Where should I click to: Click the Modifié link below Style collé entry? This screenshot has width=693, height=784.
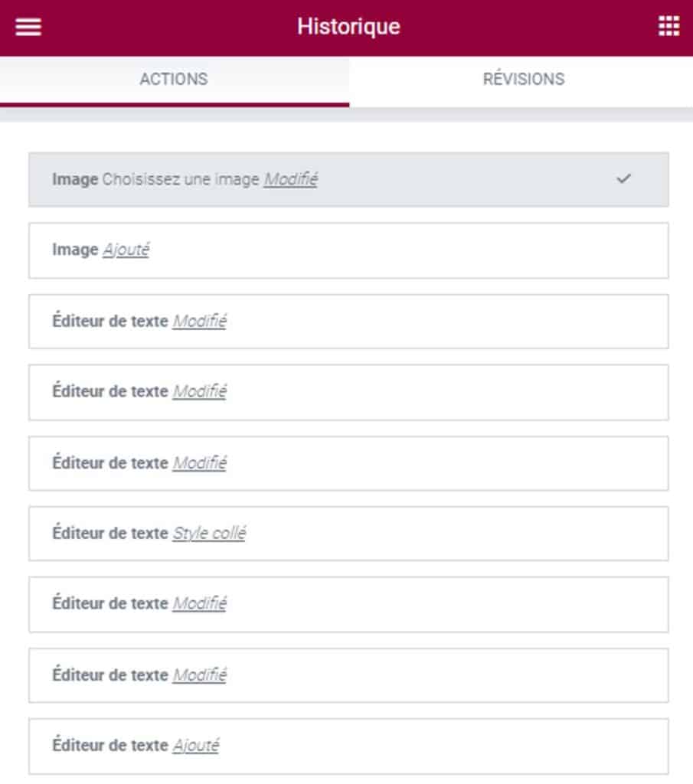tap(199, 606)
